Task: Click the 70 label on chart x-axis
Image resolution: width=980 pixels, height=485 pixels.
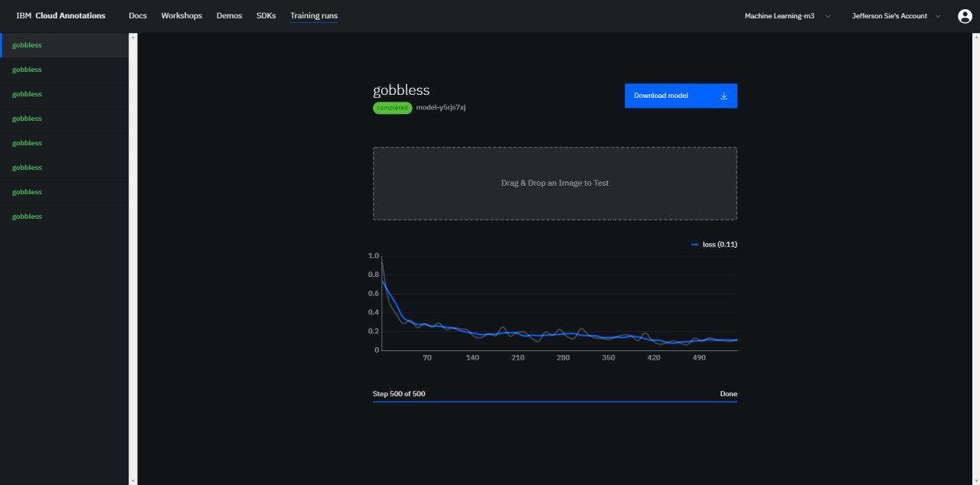Action: point(427,358)
